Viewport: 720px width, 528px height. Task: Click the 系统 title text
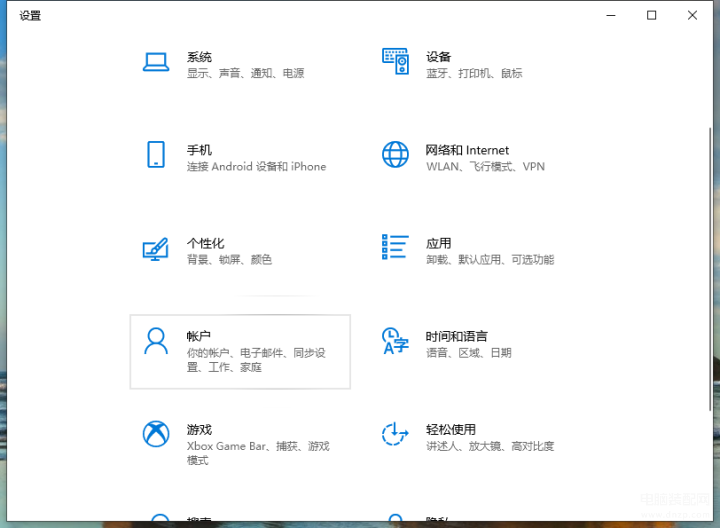click(199, 57)
